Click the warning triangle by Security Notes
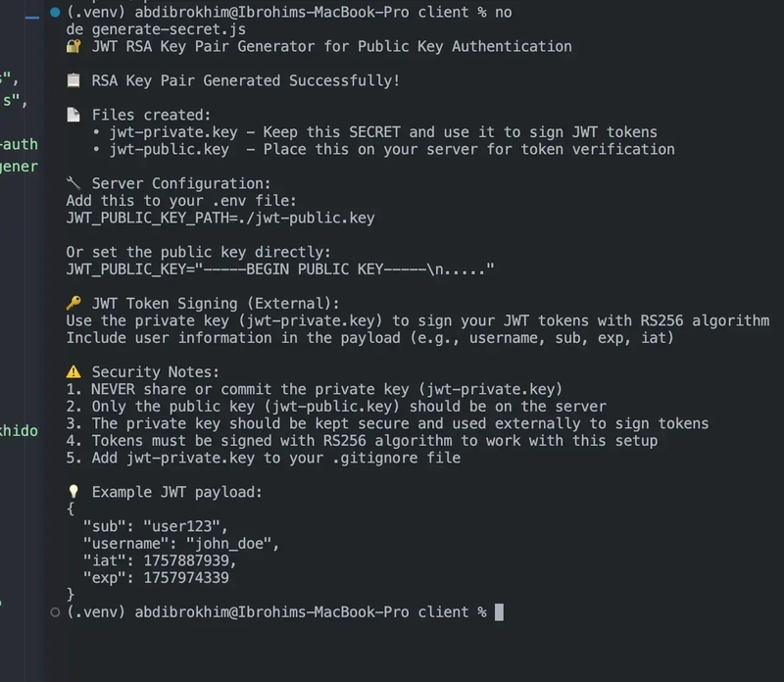Screen dimensions: 784x682 (73, 371)
